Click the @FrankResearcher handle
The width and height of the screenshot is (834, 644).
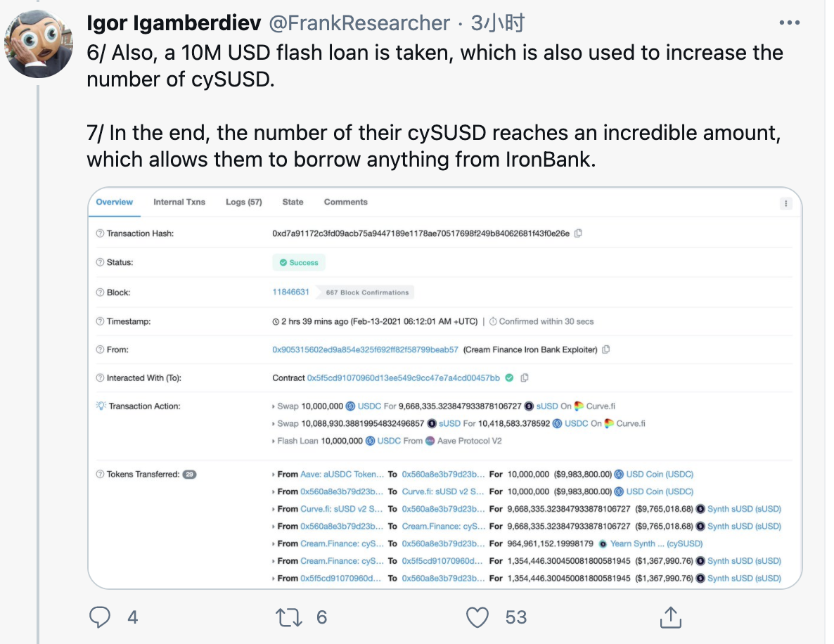[x=359, y=23]
